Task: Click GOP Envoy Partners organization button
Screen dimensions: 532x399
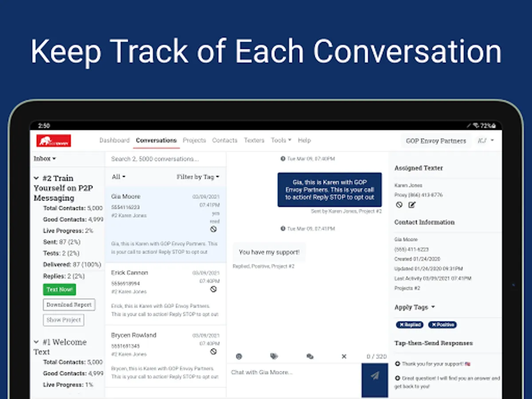Action: point(436,141)
